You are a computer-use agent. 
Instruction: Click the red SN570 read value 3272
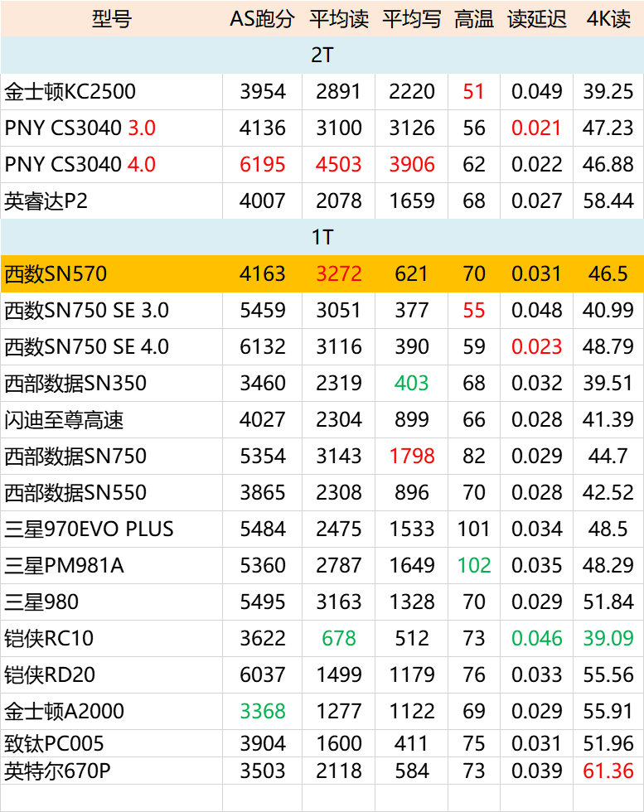[338, 273]
